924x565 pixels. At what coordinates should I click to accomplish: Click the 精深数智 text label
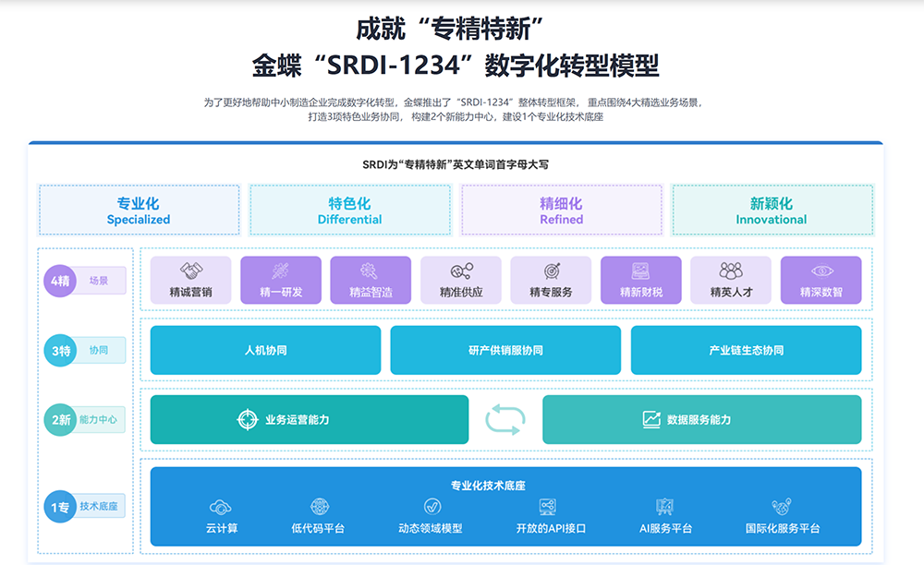coord(821,292)
